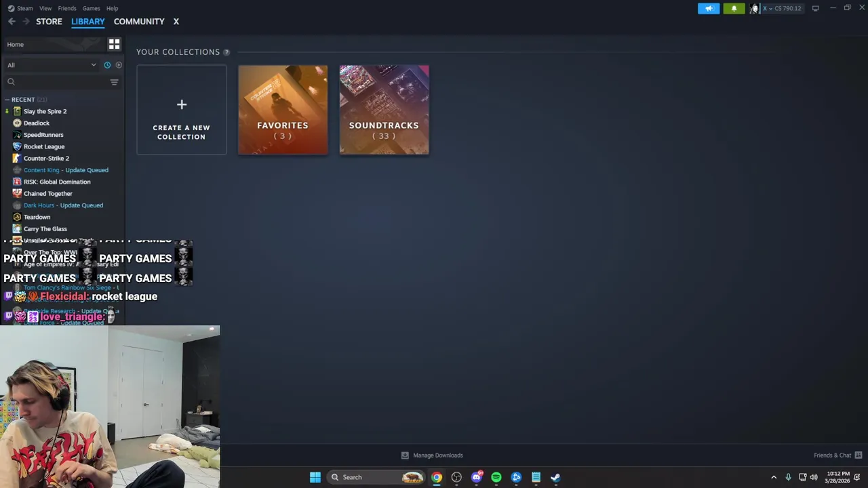Image resolution: width=868 pixels, height=488 pixels.
Task: Select Chained Together in the games list
Action: (47, 194)
